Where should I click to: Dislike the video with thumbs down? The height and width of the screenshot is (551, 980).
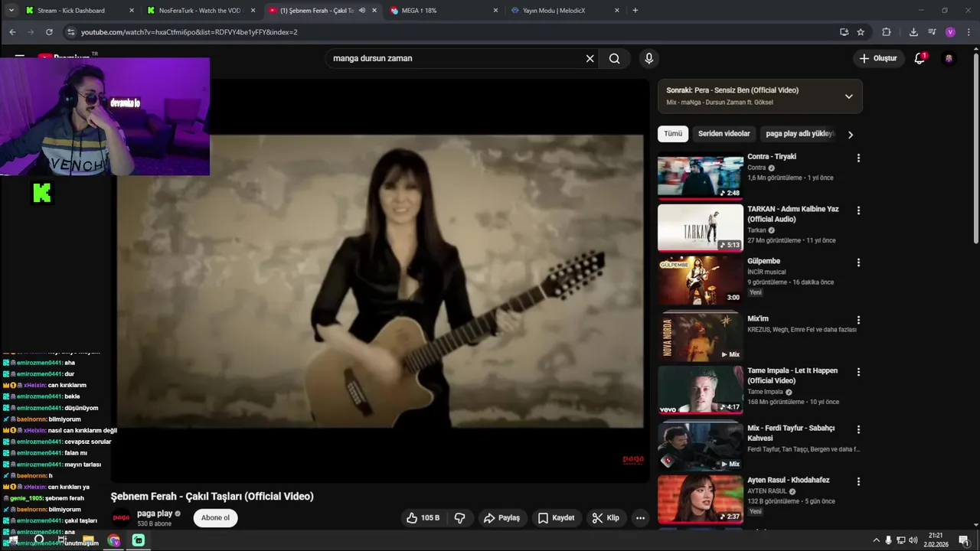click(459, 518)
